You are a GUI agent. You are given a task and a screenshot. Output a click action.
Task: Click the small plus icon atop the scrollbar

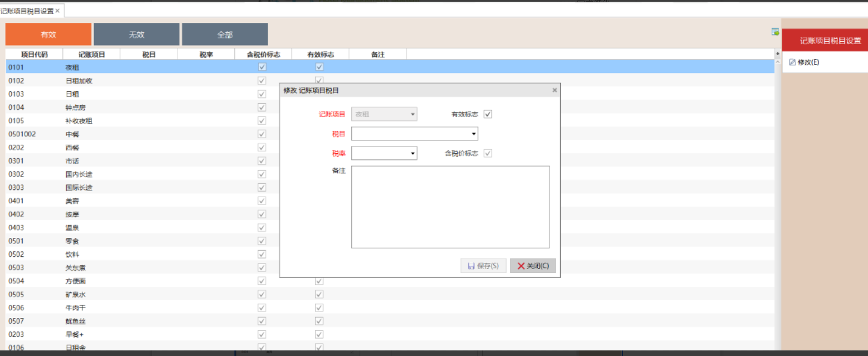pyautogui.click(x=777, y=53)
